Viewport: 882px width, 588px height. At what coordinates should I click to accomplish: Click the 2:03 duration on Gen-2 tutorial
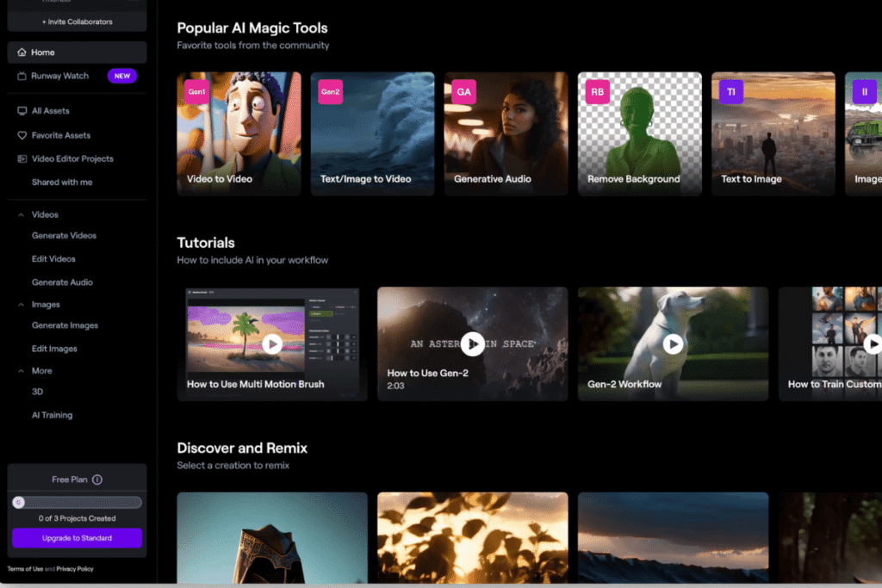point(395,386)
